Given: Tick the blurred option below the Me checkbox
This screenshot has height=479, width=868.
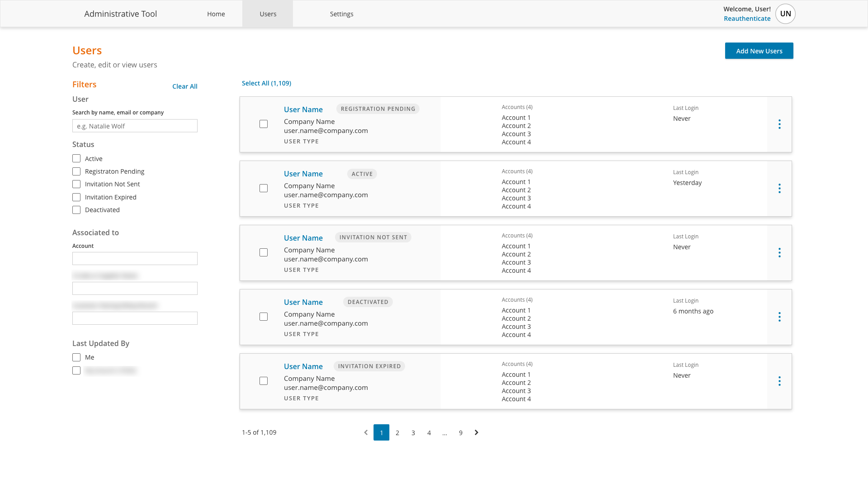Looking at the screenshot, I should coord(76,370).
